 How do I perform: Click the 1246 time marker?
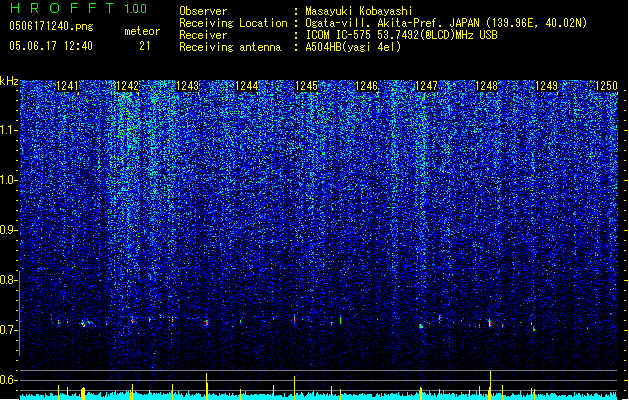click(367, 86)
